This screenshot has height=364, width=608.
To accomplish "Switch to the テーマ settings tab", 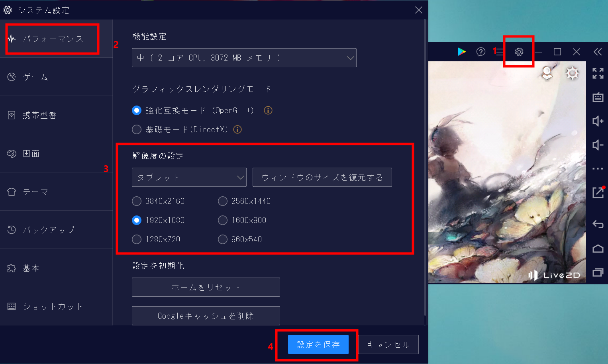I will click(56, 192).
